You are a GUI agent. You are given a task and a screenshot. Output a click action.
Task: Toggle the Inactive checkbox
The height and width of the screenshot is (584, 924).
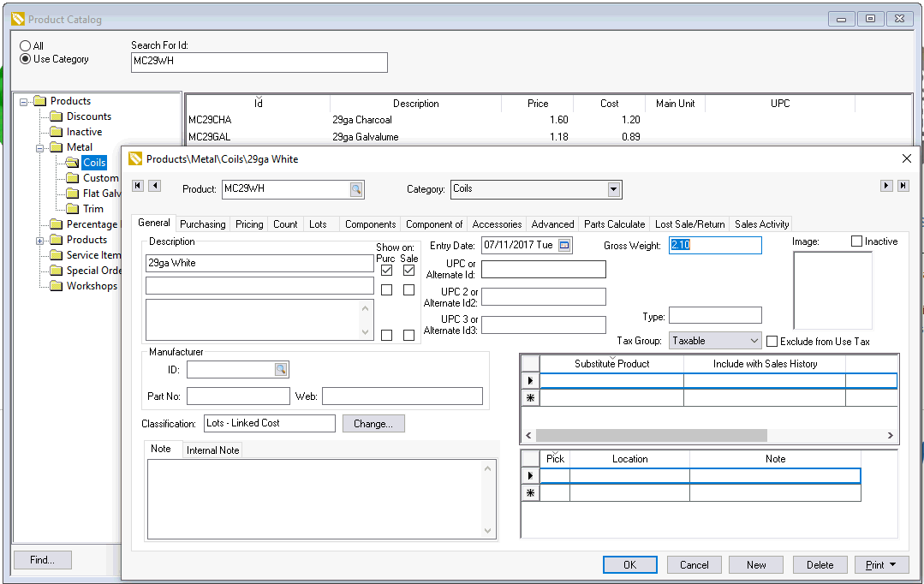[856, 241]
